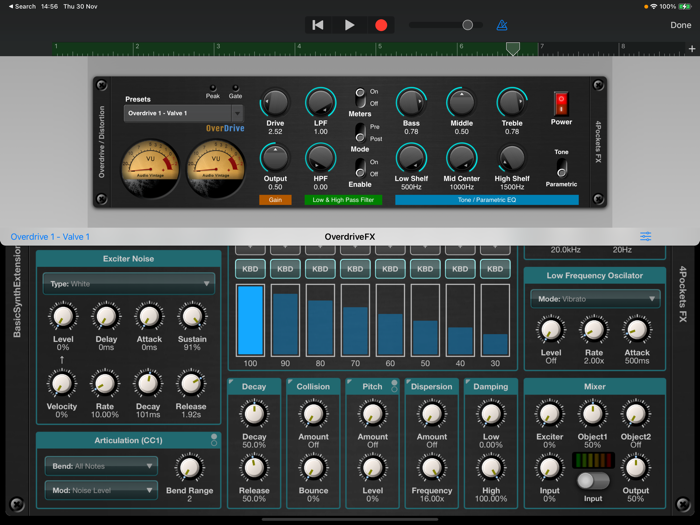Click the timeline playhead marker
700x525 pixels.
pyautogui.click(x=513, y=48)
